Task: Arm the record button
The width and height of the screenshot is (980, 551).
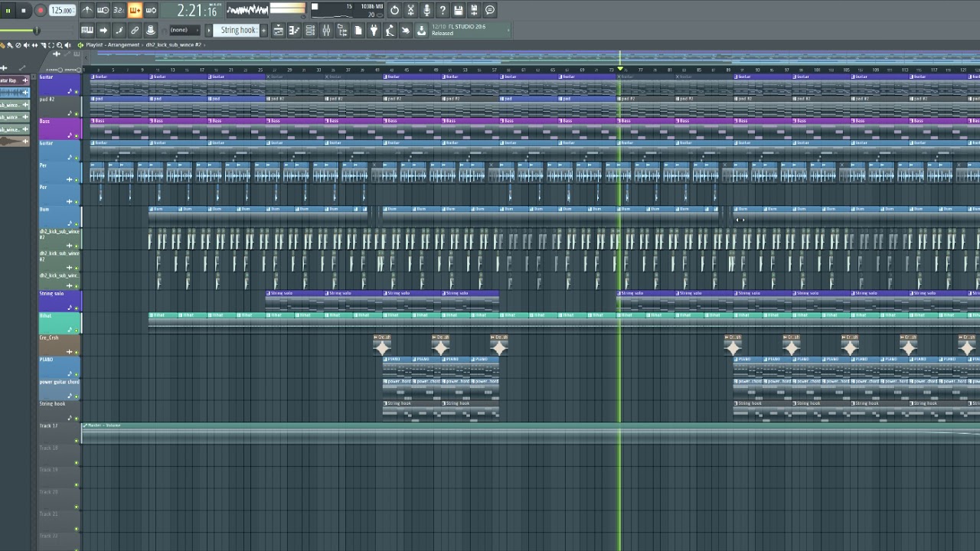Action: (x=40, y=11)
